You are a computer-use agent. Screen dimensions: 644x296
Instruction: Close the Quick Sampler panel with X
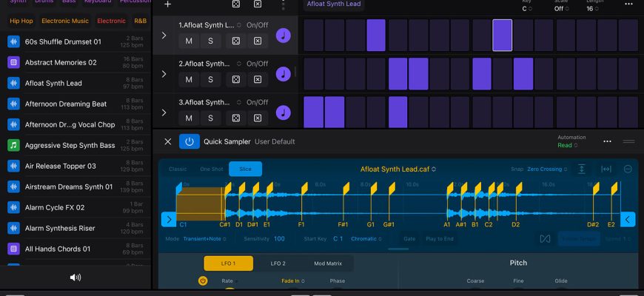[x=167, y=141]
